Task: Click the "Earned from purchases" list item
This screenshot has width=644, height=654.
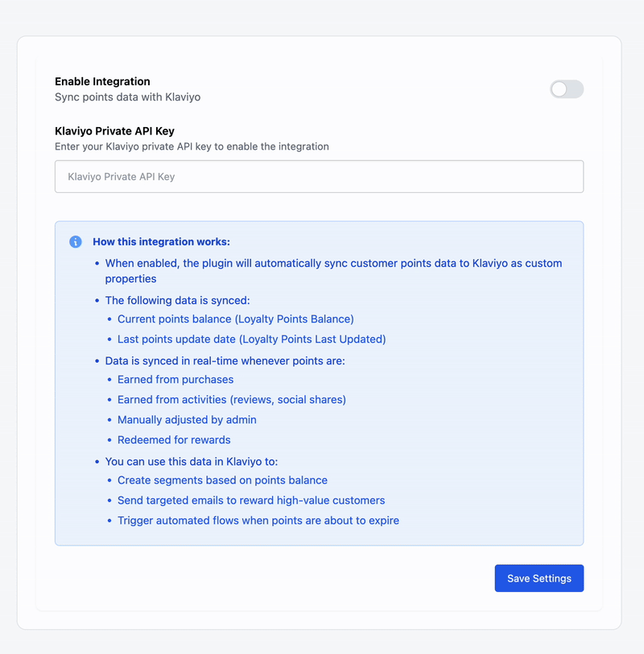Action: click(175, 380)
